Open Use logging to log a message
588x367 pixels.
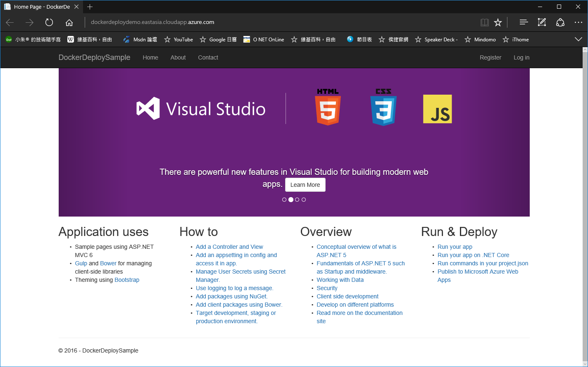(235, 288)
